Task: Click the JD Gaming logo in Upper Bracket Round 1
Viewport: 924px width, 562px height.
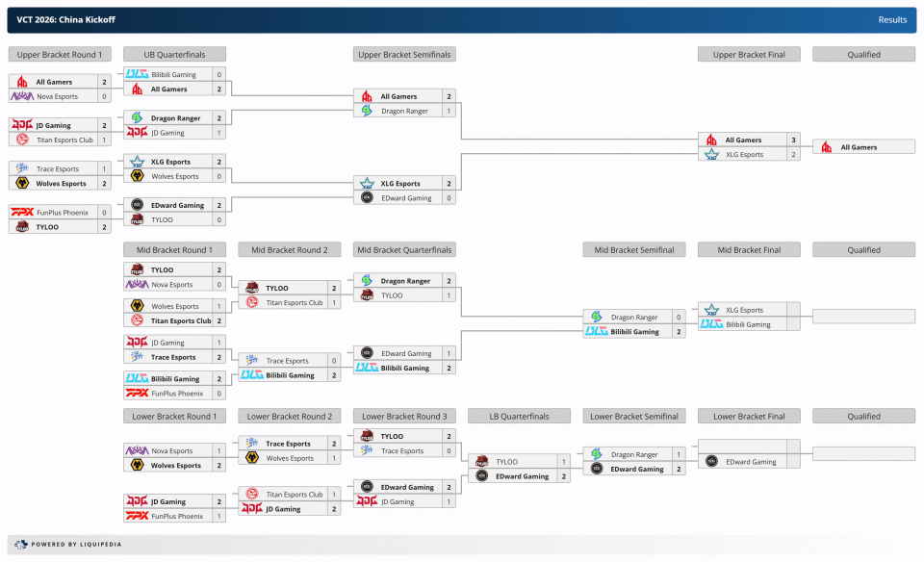Action: 22,125
